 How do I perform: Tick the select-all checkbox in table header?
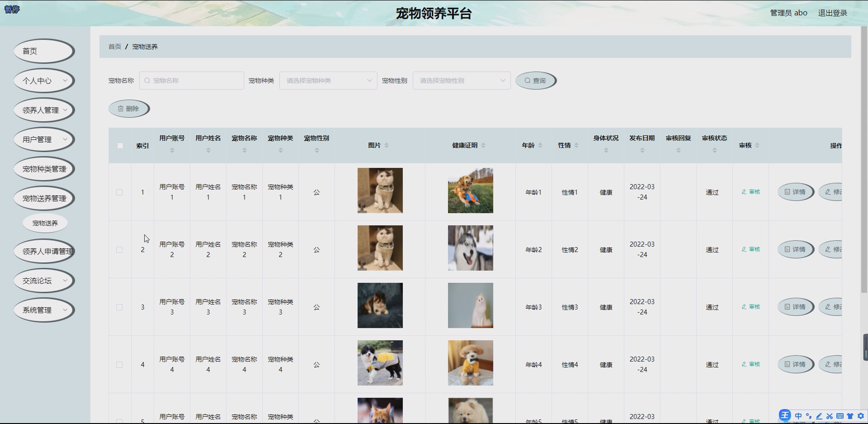click(x=120, y=146)
